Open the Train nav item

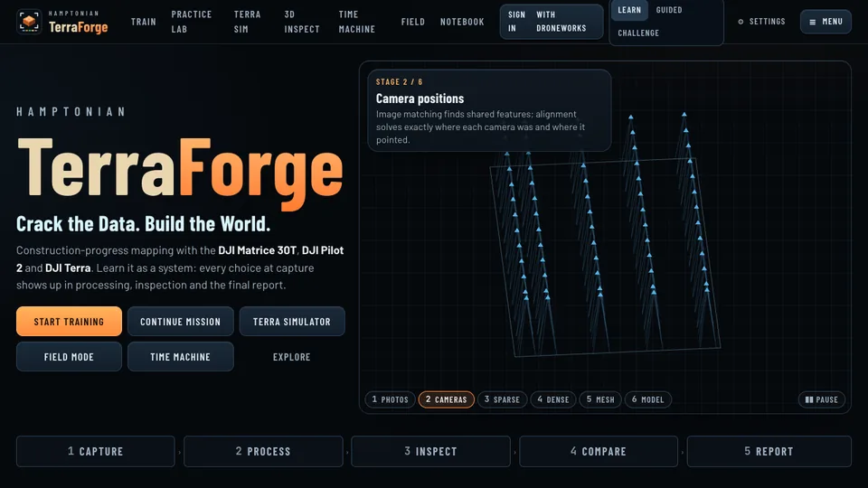144,22
